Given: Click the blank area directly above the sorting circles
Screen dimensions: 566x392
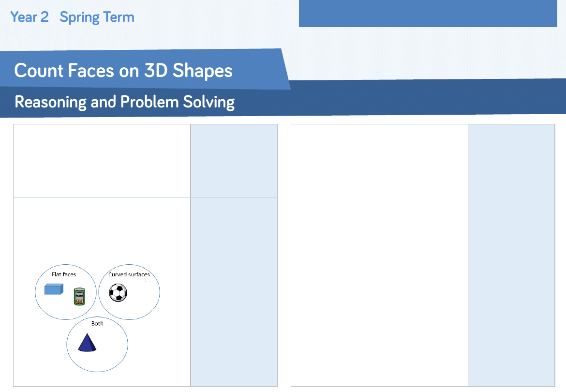Looking at the screenshot, I should pyautogui.click(x=102, y=232).
